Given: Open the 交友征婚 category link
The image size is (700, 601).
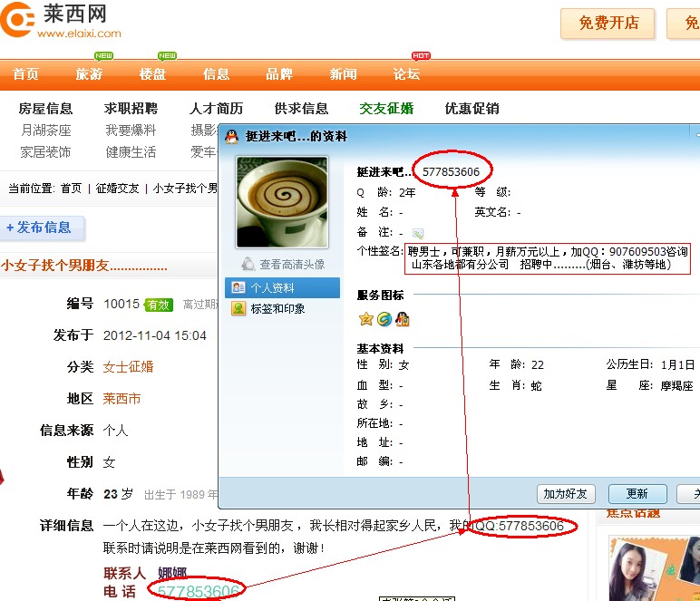Looking at the screenshot, I should click(x=386, y=109).
